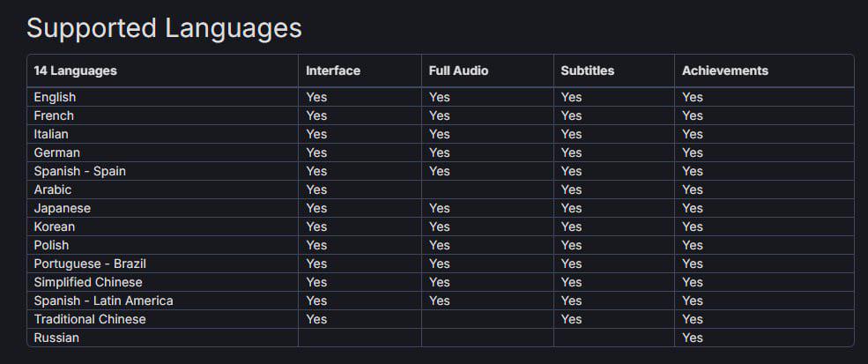868x364 pixels.
Task: Select the Simplified Chinese row label
Action: click(88, 282)
